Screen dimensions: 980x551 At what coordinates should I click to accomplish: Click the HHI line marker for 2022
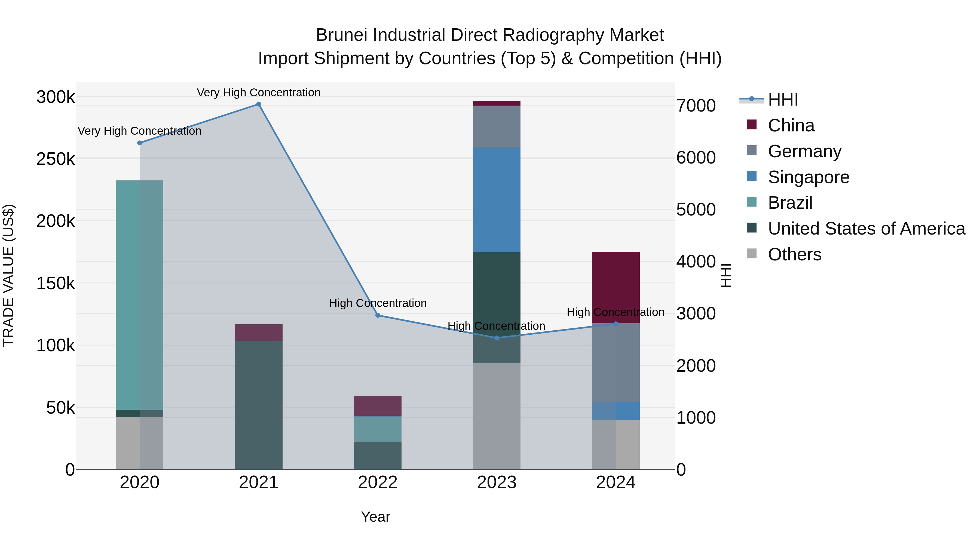point(378,315)
